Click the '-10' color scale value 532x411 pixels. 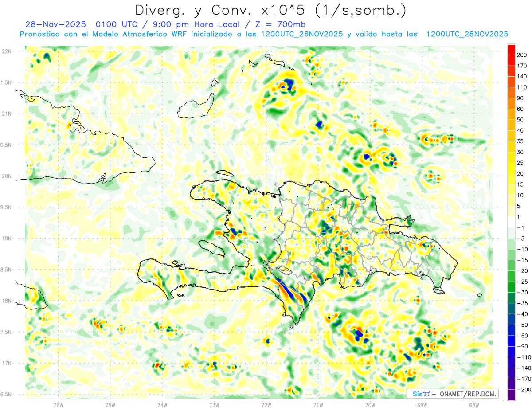[524, 249]
